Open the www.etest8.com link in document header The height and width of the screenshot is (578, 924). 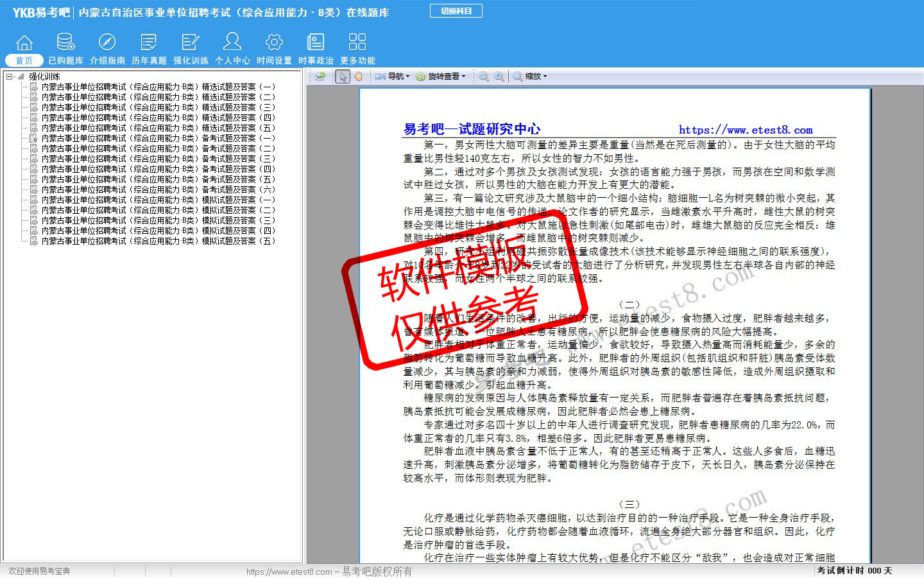pos(746,130)
